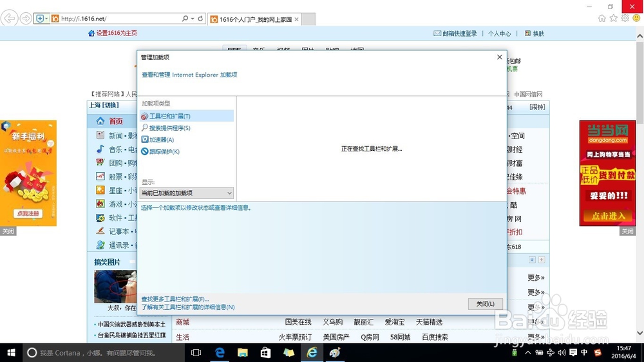Image resolution: width=644 pixels, height=362 pixels.
Task: Click page scrollbar down arrow
Action: point(640,333)
